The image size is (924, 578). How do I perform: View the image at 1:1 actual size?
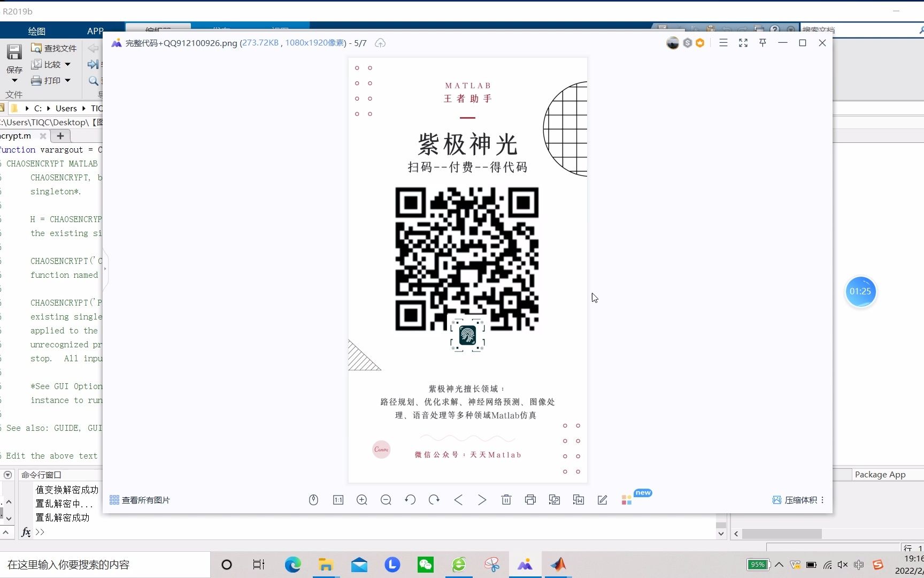[x=338, y=499]
